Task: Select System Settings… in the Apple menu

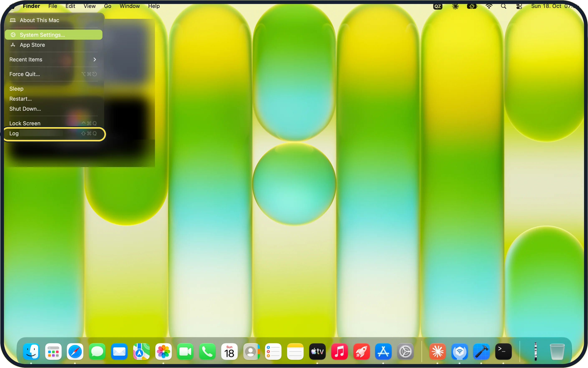Action: click(x=53, y=35)
